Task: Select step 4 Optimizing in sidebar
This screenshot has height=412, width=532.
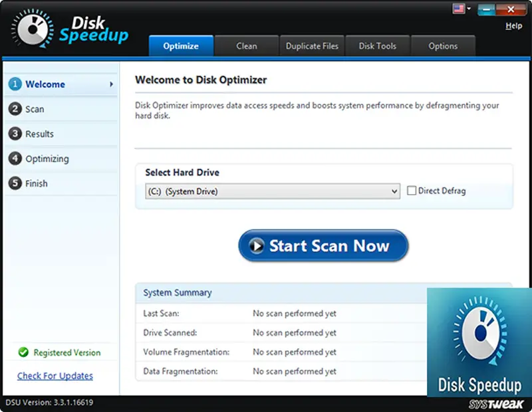Action: pos(61,159)
